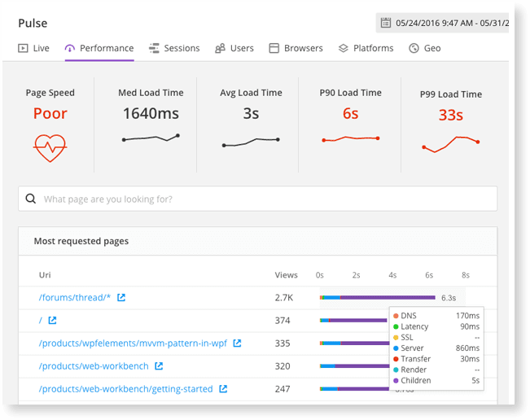Click the green Latency legend dot
Screen dimensions: 530x420
click(396, 326)
